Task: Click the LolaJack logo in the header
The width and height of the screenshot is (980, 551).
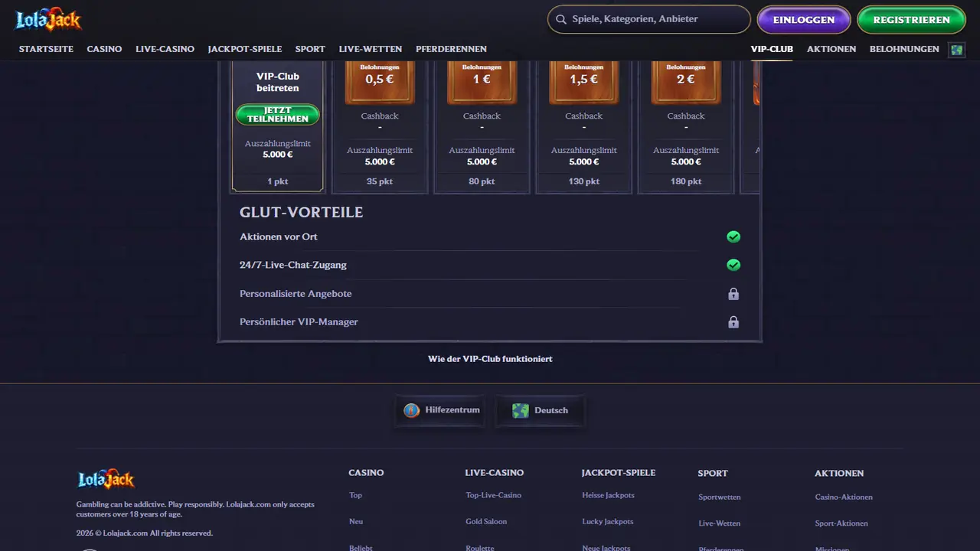Action: tap(48, 20)
